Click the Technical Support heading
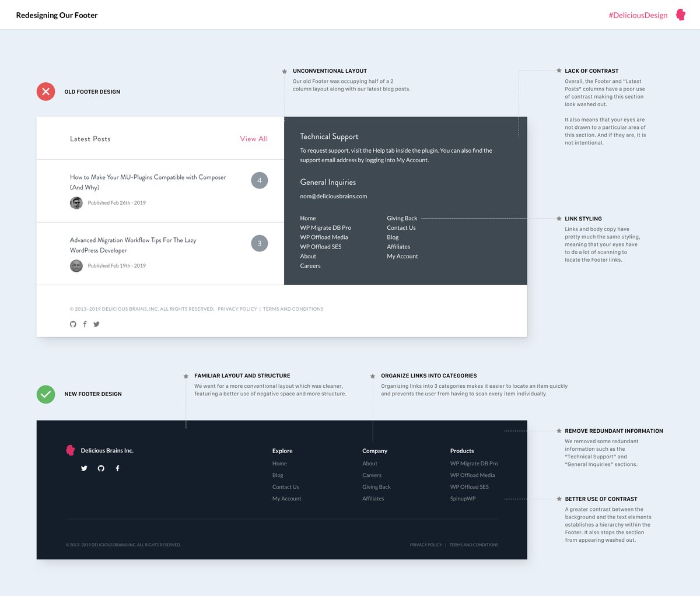 pos(329,136)
